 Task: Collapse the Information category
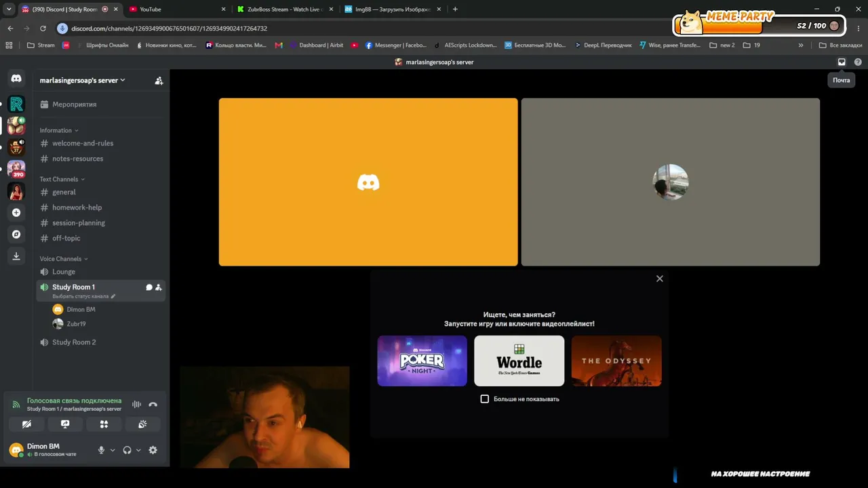[x=59, y=130]
